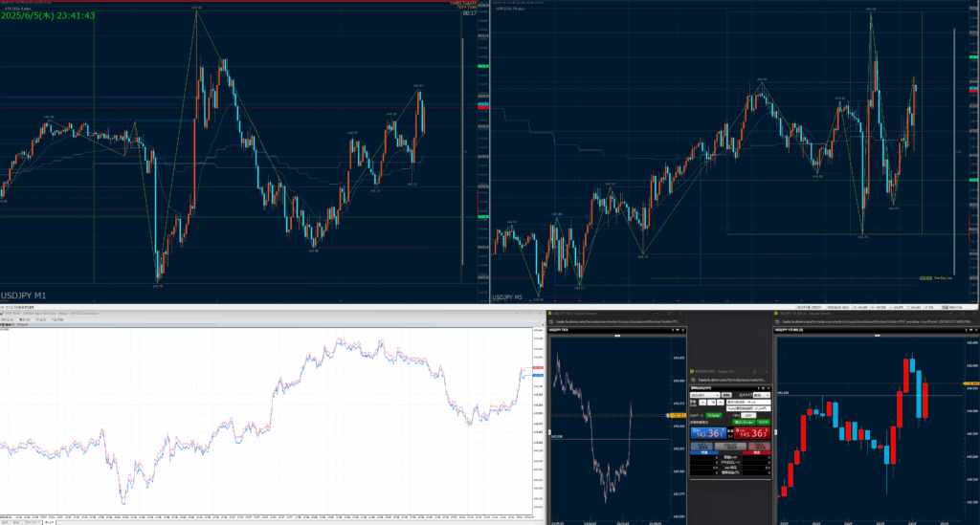
Task: Click the lot quantity input field
Action: tap(711, 403)
